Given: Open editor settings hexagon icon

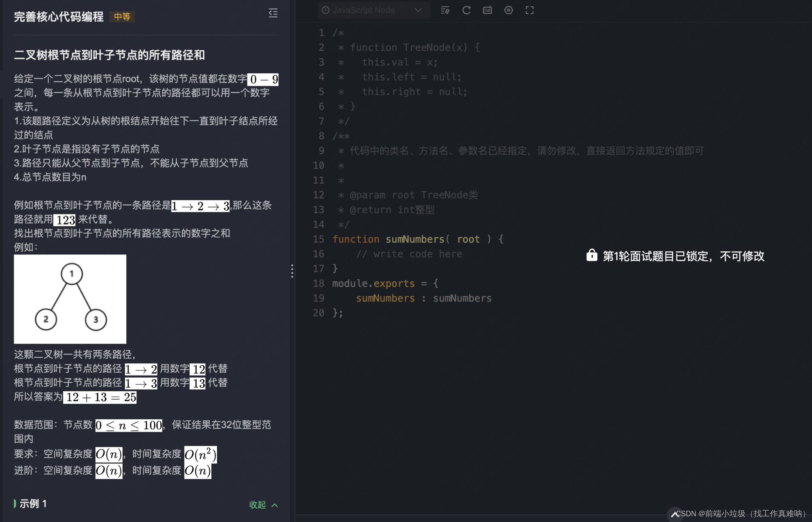Looking at the screenshot, I should (508, 11).
